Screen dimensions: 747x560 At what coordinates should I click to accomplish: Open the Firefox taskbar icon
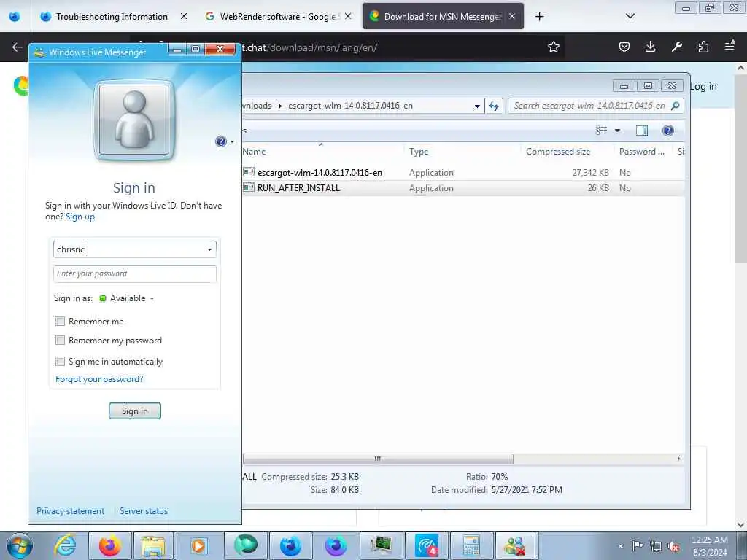[109, 545]
